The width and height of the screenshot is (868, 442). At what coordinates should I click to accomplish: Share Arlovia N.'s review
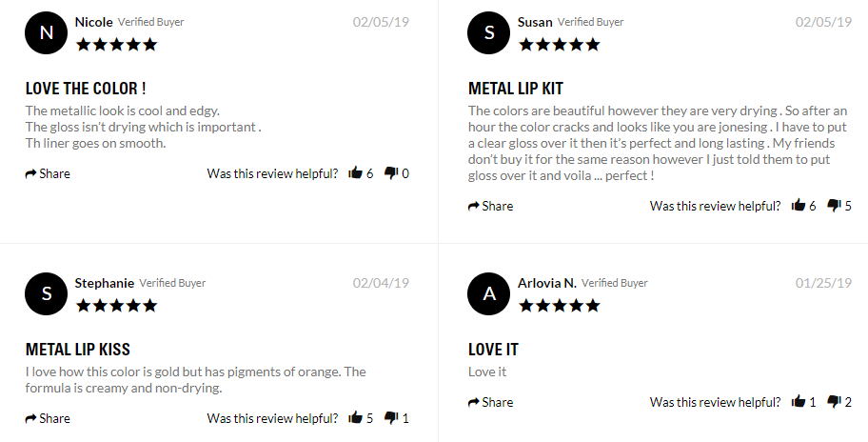click(490, 402)
